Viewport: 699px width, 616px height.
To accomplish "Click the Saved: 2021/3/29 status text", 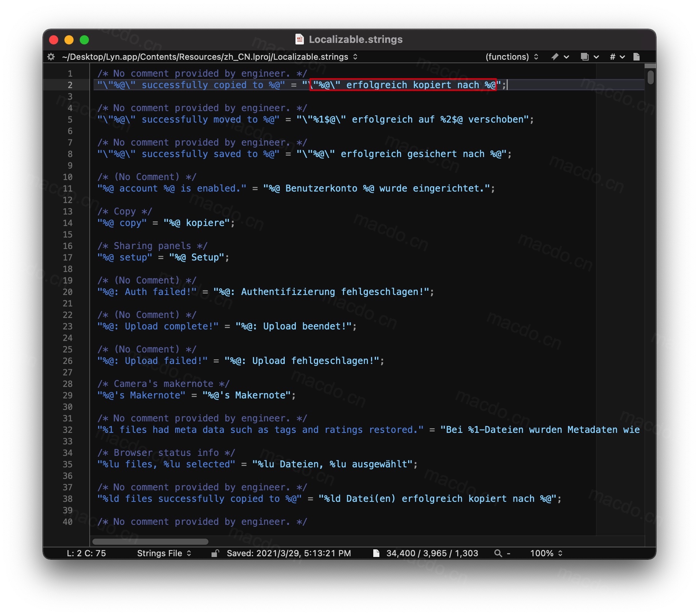I will click(289, 553).
